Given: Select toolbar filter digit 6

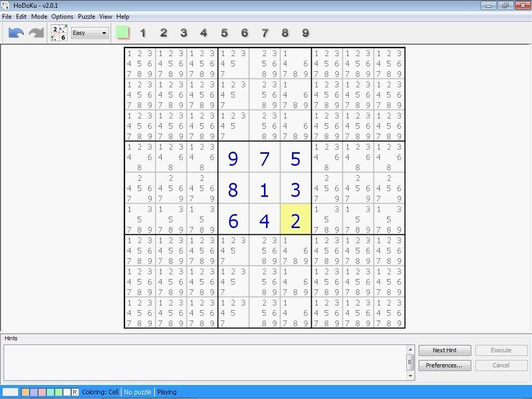Looking at the screenshot, I should [x=244, y=33].
